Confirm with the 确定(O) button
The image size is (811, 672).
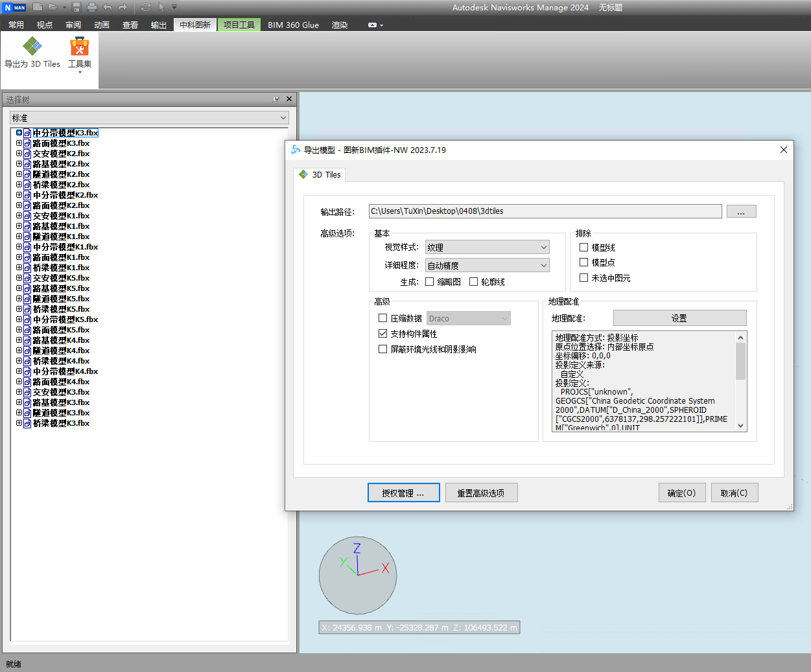click(682, 492)
